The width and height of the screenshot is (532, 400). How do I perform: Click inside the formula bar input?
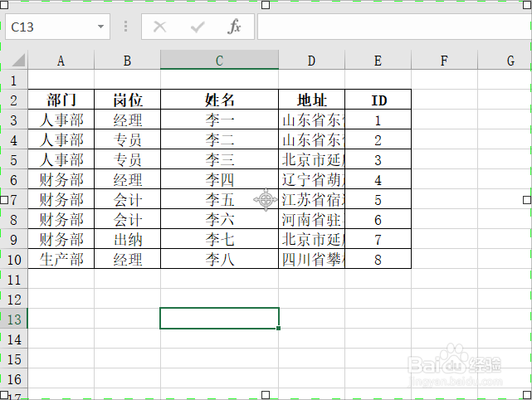click(x=394, y=27)
